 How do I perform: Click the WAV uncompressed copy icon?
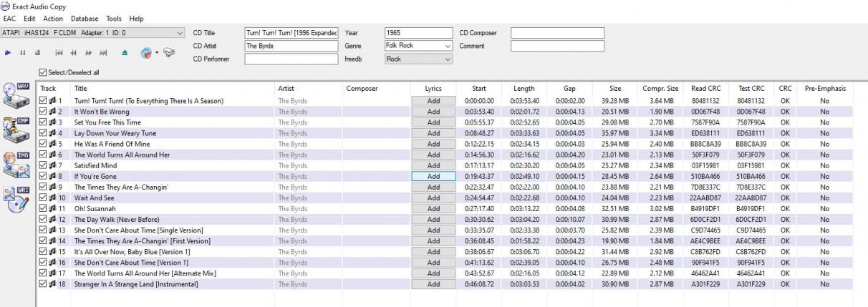(17, 96)
